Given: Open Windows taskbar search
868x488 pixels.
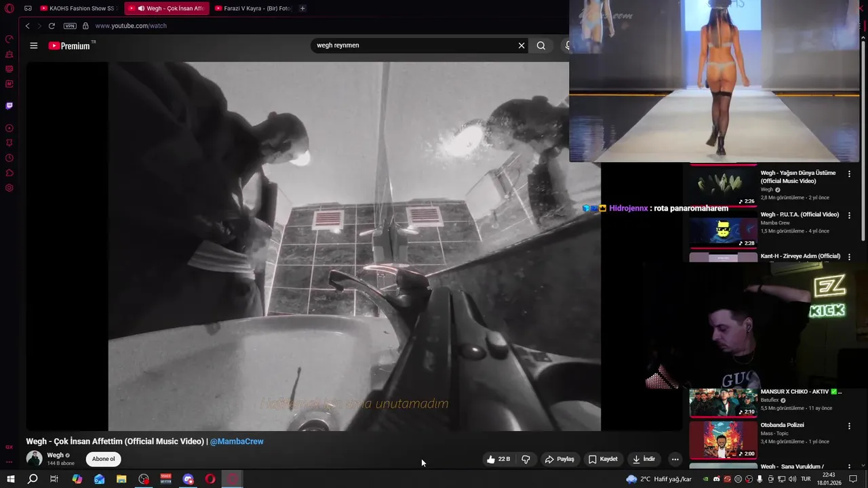Looking at the screenshot, I should coord(32,479).
